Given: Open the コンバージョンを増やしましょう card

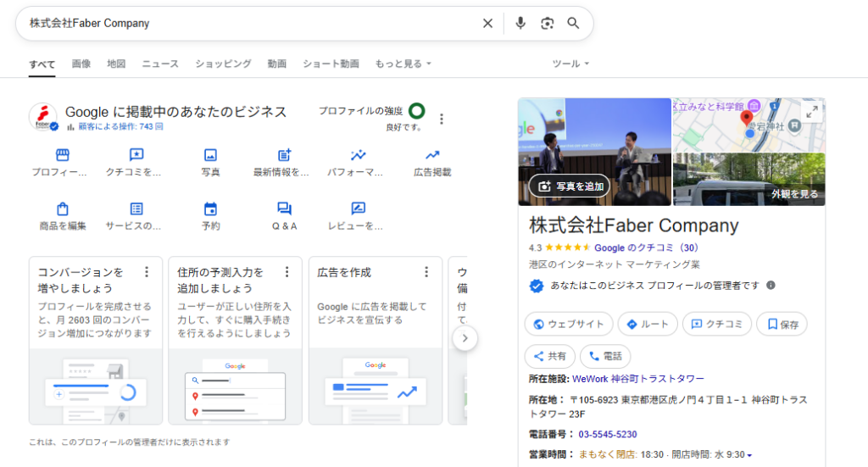Looking at the screenshot, I should [96, 340].
